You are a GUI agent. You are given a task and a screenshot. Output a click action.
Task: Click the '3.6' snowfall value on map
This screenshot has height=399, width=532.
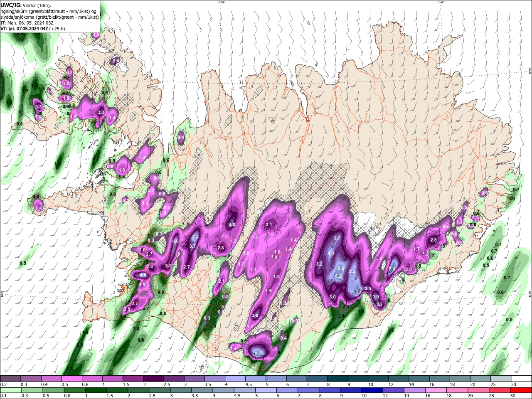point(255,316)
